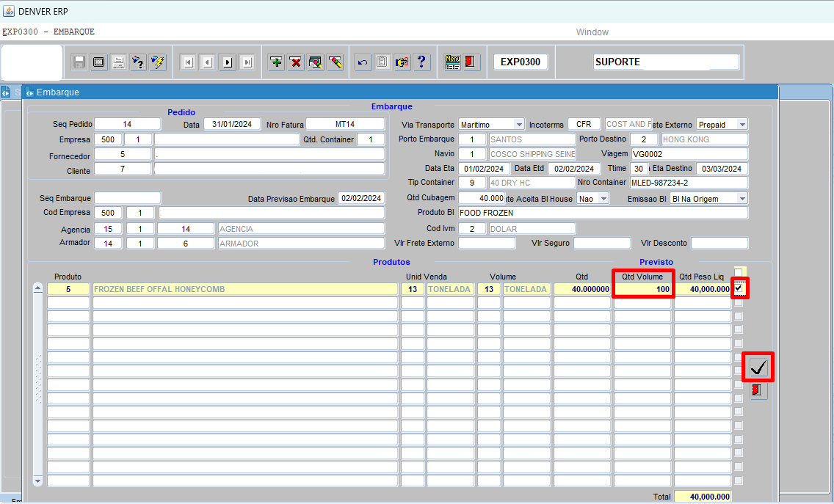Click the Enter Query icon with question mark
This screenshot has width=834, height=504.
138,62
